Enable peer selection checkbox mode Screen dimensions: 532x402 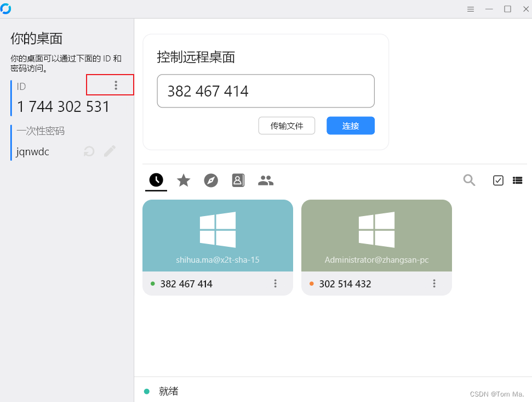(x=497, y=180)
